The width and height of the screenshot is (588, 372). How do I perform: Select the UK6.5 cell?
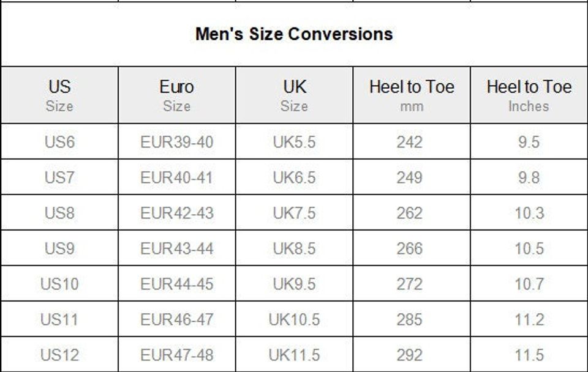[294, 177]
